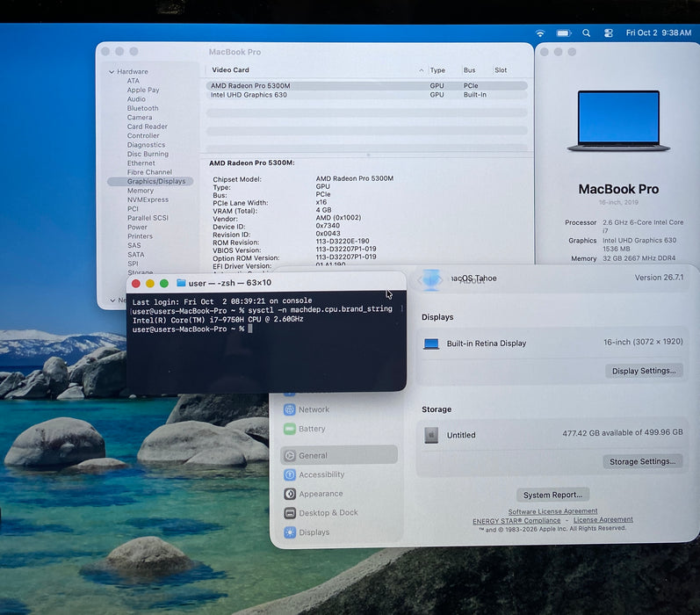
Task: Click the System Report button
Action: [x=552, y=495]
